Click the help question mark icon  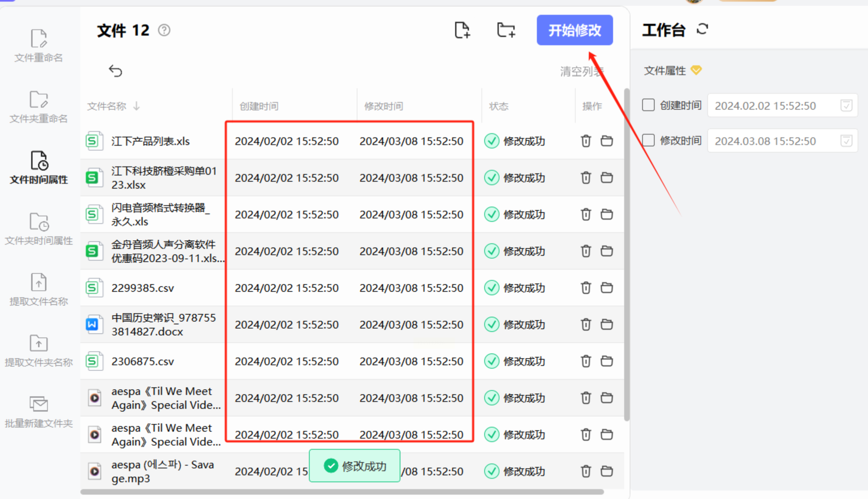pyautogui.click(x=164, y=30)
